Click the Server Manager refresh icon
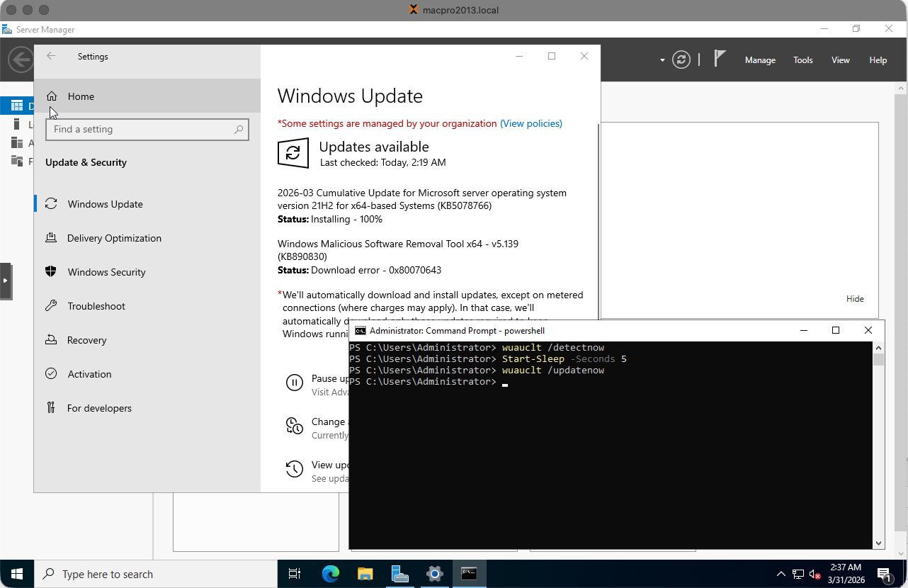This screenshot has height=588, width=908. (681, 60)
